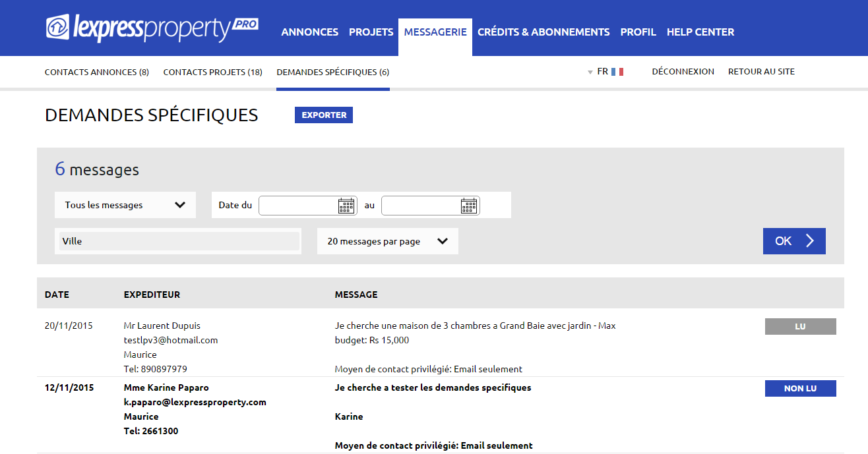Open message 'Je cherche une maison de 3 chambres'

coord(475,333)
